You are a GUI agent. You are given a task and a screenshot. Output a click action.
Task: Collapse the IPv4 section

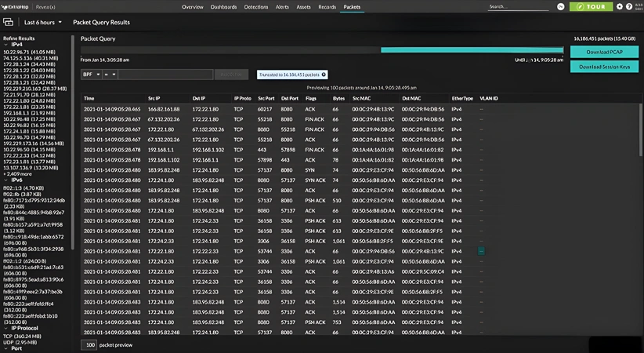click(x=5, y=45)
